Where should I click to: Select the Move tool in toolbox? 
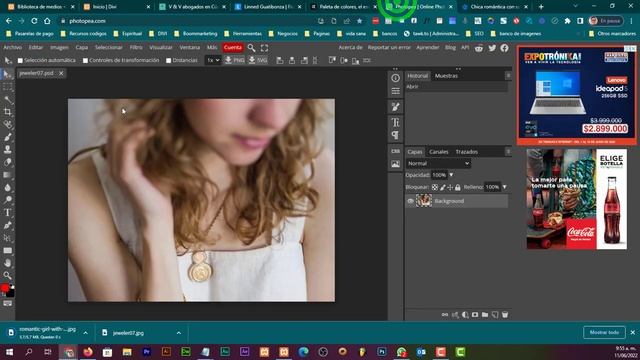[7, 74]
